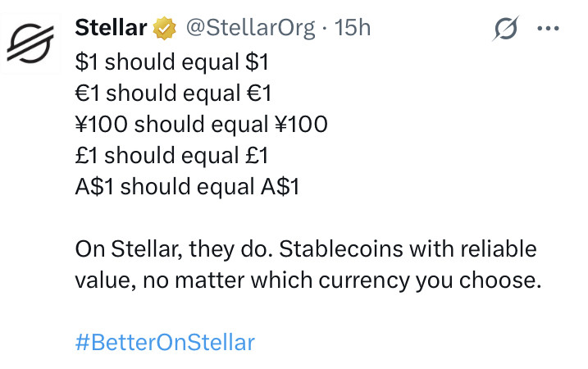Select the "¥100 should equal ¥100" line

pyautogui.click(x=201, y=124)
